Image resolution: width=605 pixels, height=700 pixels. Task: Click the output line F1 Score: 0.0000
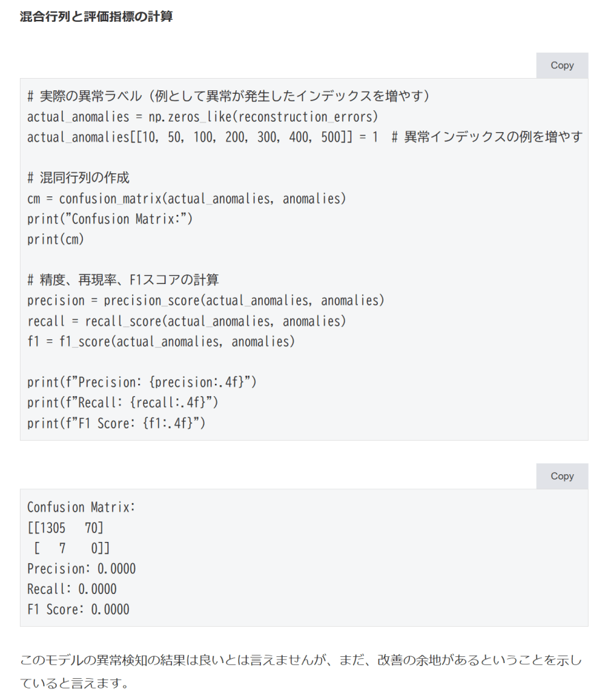78,609
